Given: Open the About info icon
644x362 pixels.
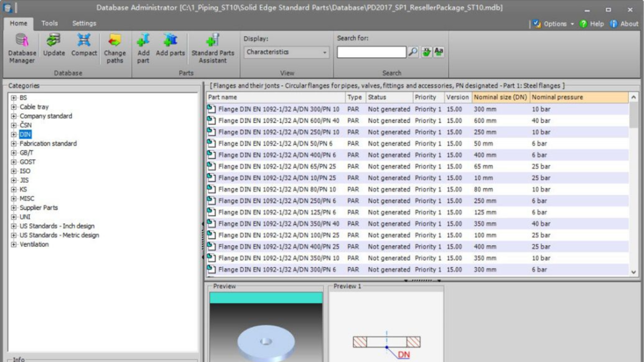Looking at the screenshot, I should click(614, 24).
